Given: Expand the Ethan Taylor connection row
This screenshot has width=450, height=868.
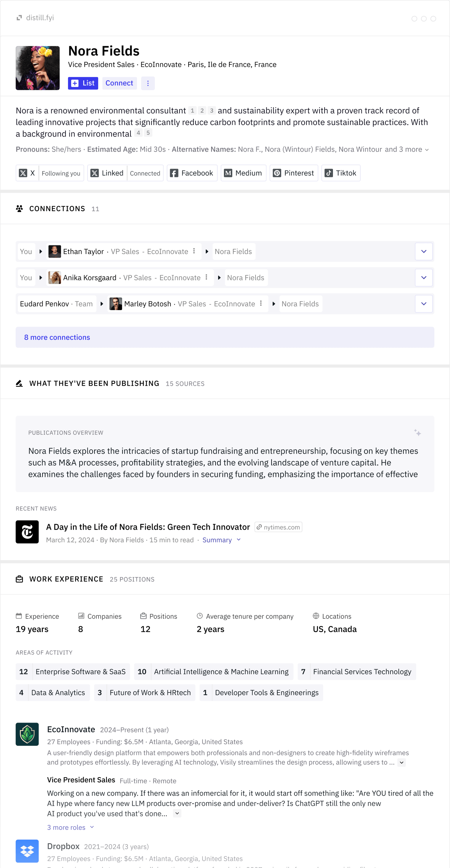Looking at the screenshot, I should coord(423,252).
